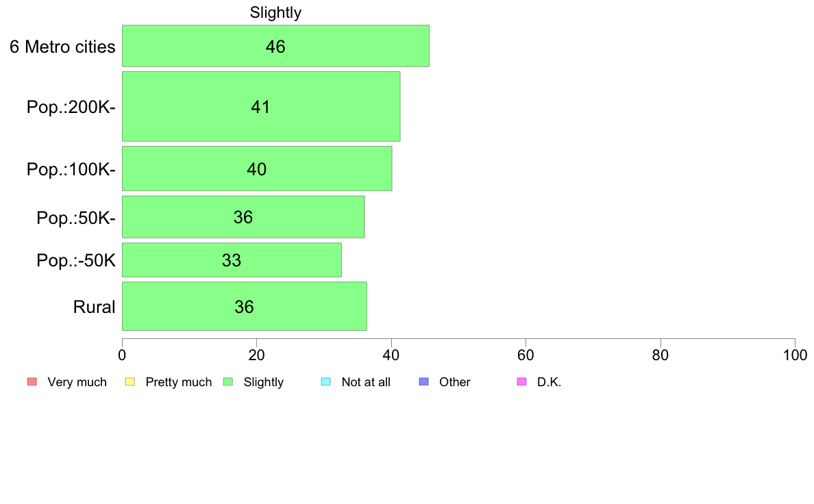Screen dimensions: 814x504
Task: Click the 60 tick on the x-axis
Action: (526, 355)
